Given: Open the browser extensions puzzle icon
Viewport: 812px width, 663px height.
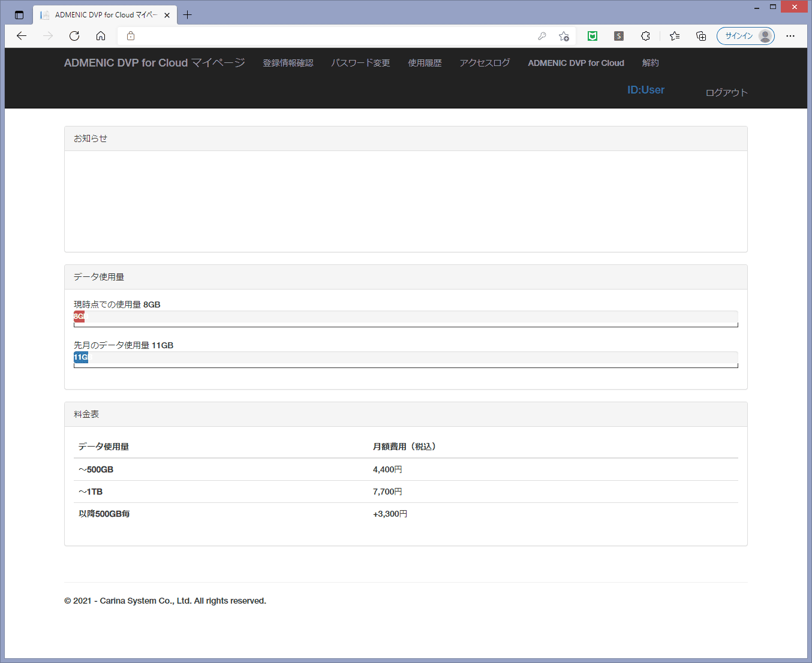Looking at the screenshot, I should tap(645, 36).
